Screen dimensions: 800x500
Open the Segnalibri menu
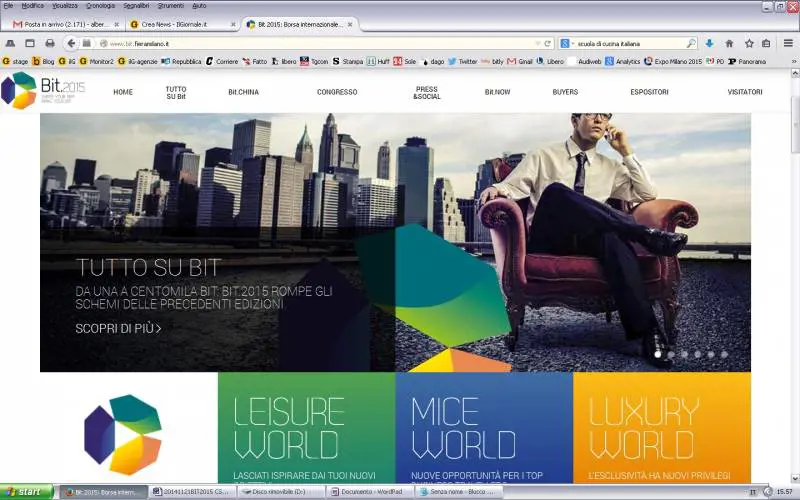(136, 6)
